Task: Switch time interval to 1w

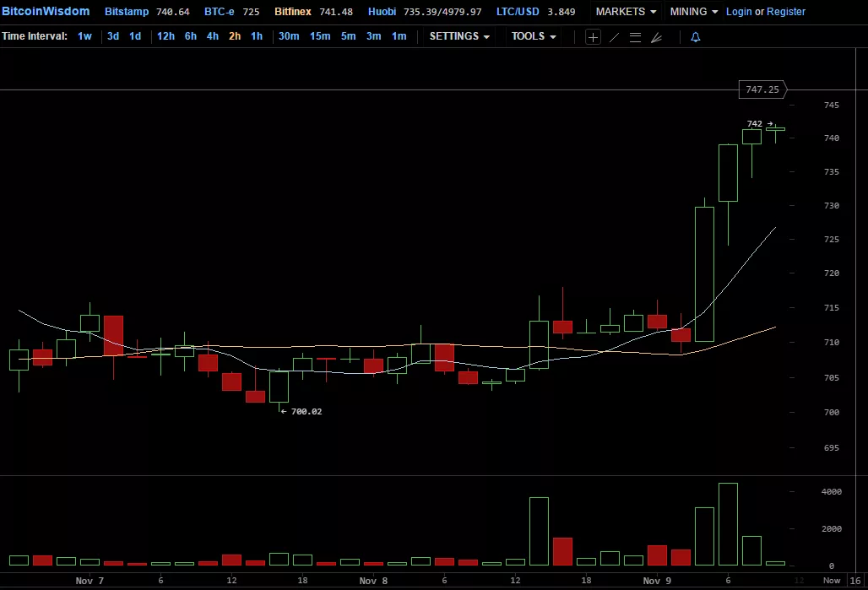Action: click(84, 36)
